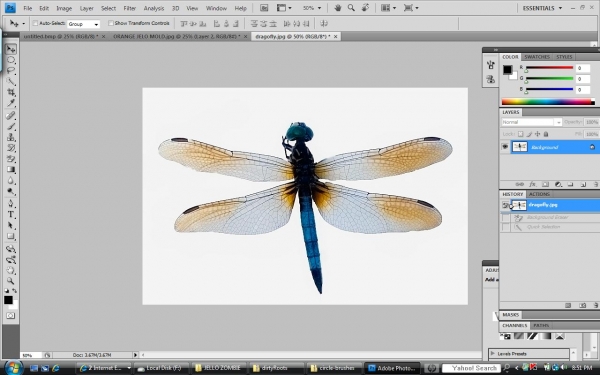Create new adjustment layer icon
The image size is (600, 375).
[558, 184]
